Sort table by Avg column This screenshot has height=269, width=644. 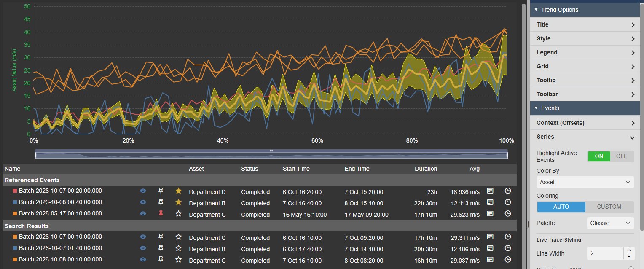(475, 169)
